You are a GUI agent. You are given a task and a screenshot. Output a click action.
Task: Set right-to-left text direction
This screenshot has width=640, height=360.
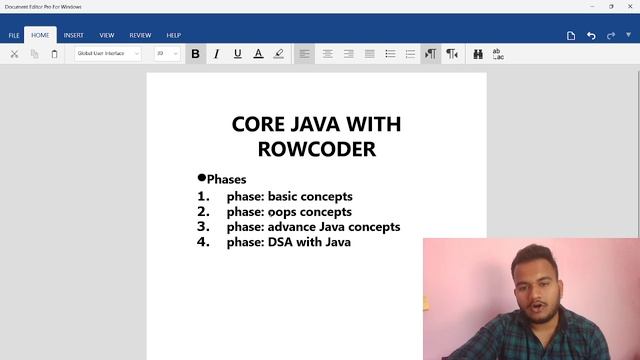coord(452,54)
